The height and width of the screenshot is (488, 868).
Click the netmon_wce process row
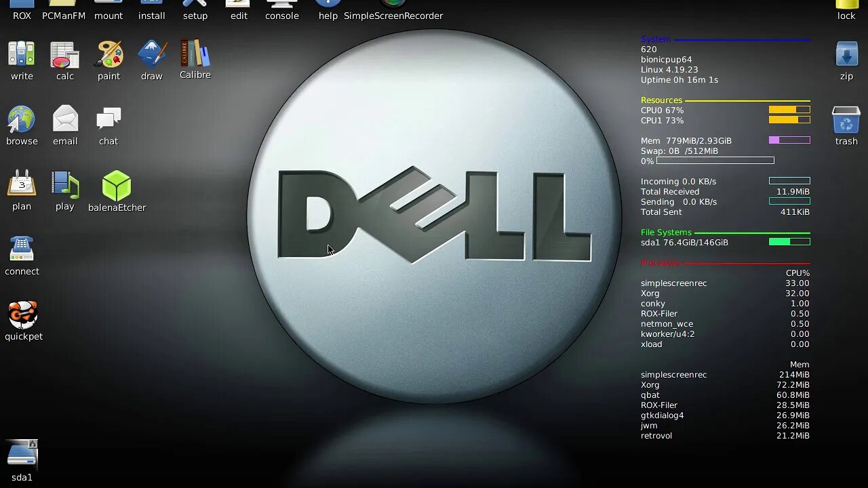pos(725,324)
